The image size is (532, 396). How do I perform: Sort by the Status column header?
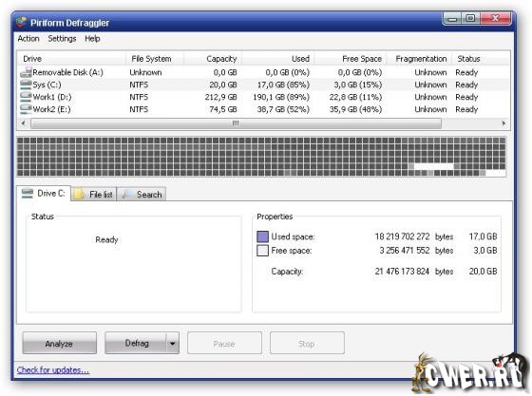pyautogui.click(x=481, y=59)
